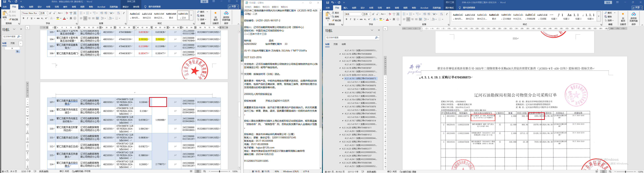This screenshot has height=173, width=644.
Task: Click 粘贴 in the 销售业绩统计表 Word ribbon
Action: click(5, 16)
